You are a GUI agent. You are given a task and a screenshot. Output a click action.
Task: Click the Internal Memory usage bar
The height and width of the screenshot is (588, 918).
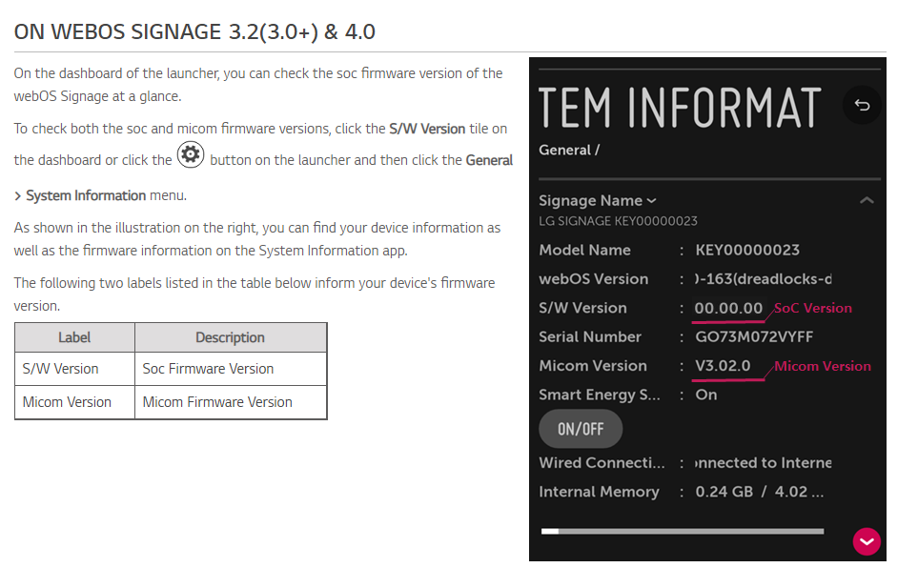(x=682, y=531)
